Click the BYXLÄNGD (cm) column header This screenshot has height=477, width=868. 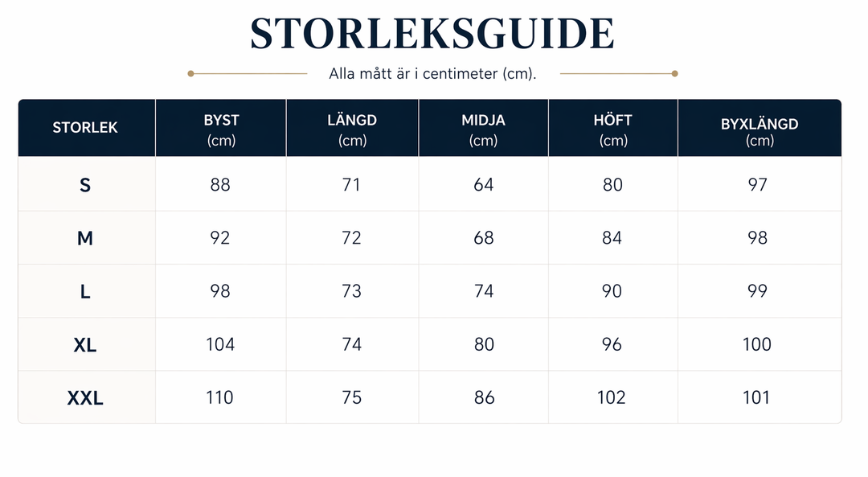[x=759, y=131]
